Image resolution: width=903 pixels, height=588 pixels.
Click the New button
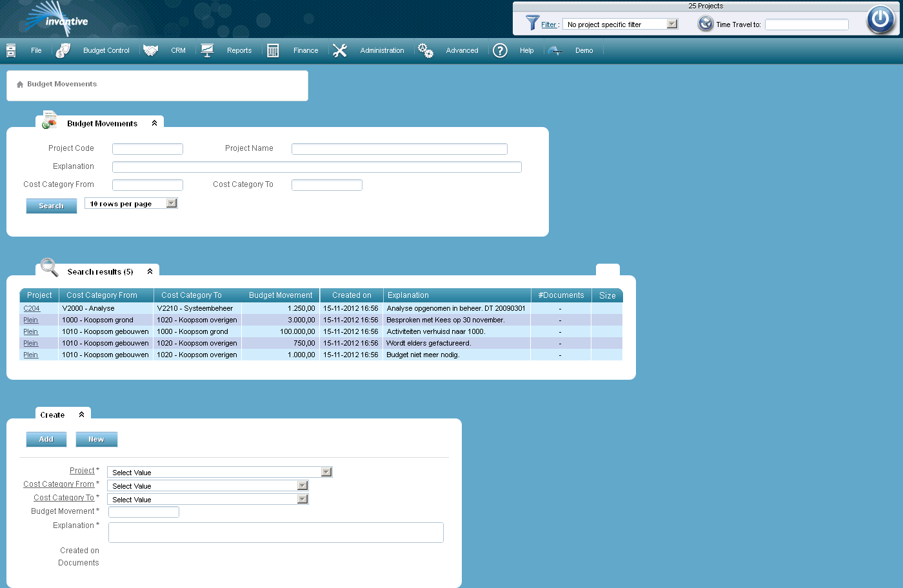click(x=97, y=439)
